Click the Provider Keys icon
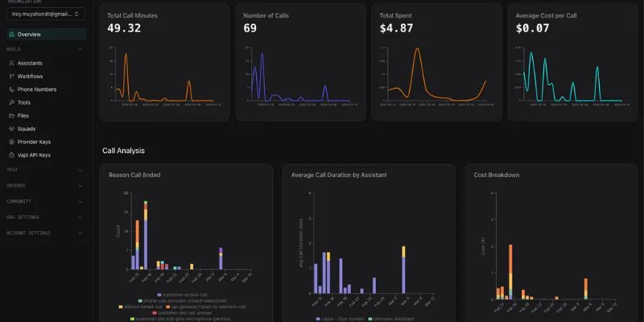 pyautogui.click(x=11, y=142)
